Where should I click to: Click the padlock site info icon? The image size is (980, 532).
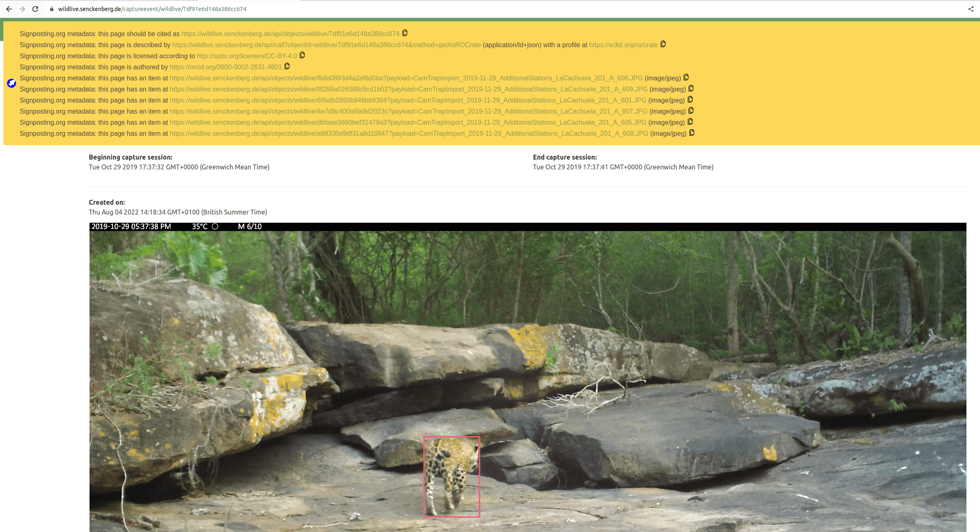click(52, 9)
